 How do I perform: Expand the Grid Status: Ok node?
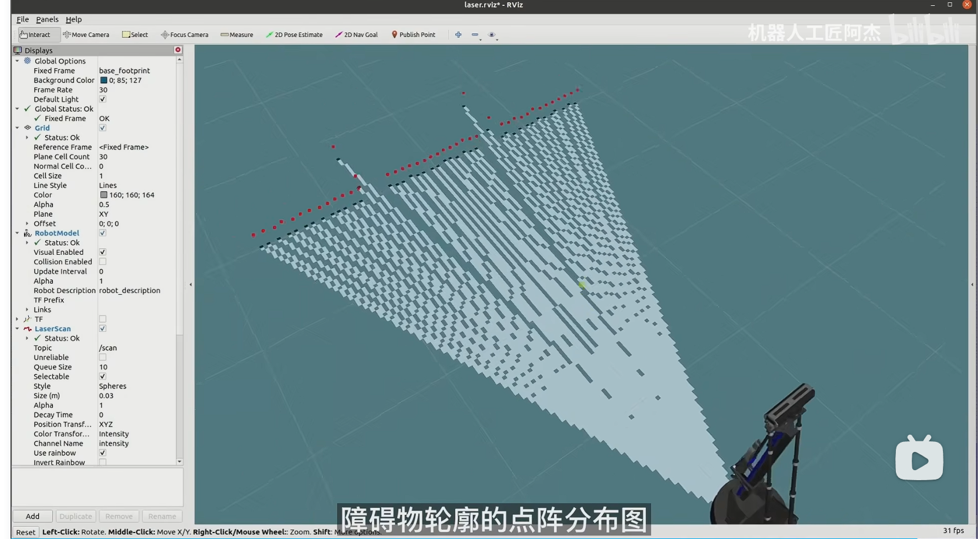point(27,138)
